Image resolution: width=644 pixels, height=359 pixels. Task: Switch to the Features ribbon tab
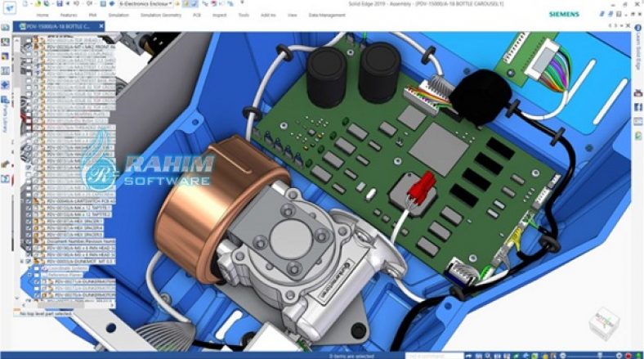point(69,16)
